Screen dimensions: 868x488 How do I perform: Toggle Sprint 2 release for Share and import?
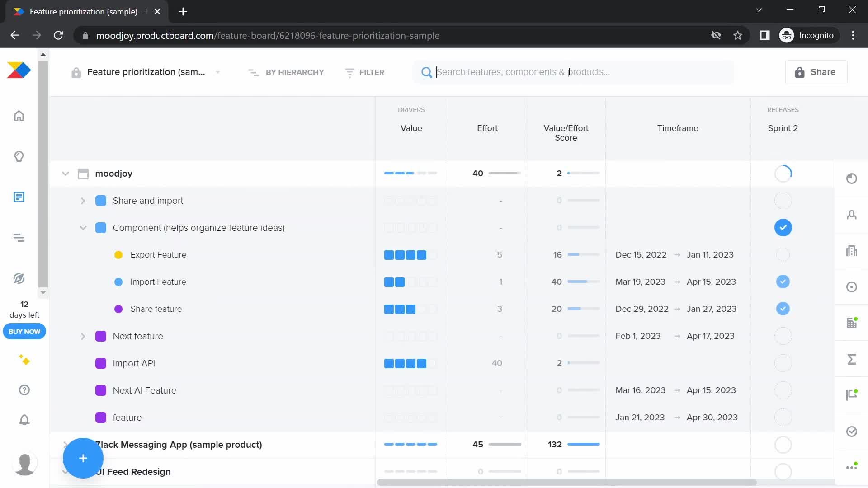click(x=783, y=200)
